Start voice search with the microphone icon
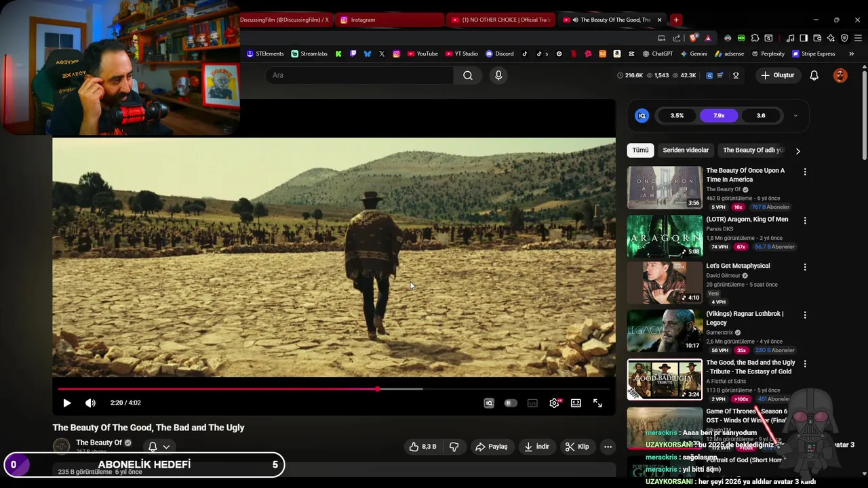 498,75
